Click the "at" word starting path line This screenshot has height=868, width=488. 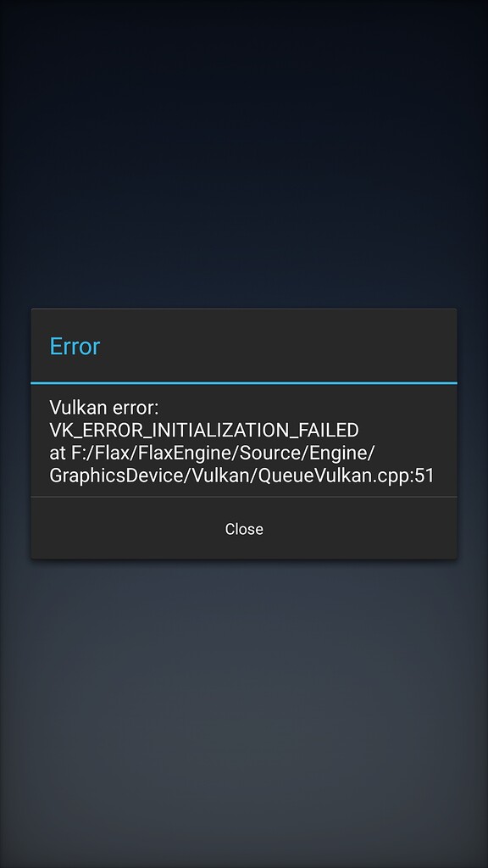pyautogui.click(x=57, y=453)
